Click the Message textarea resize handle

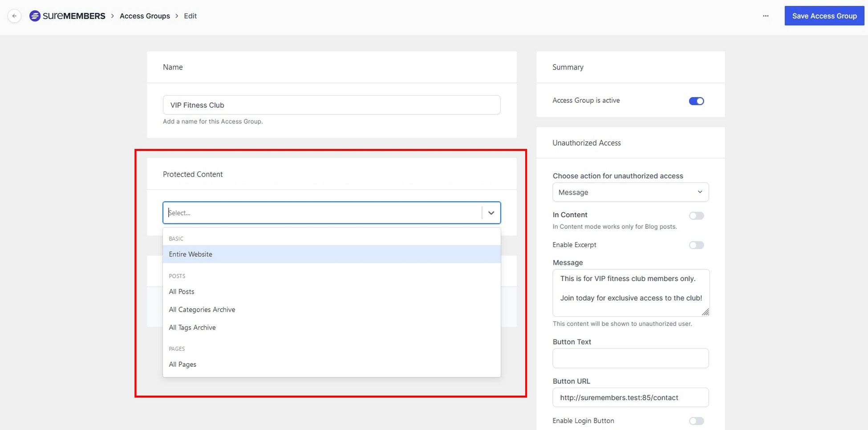point(705,312)
